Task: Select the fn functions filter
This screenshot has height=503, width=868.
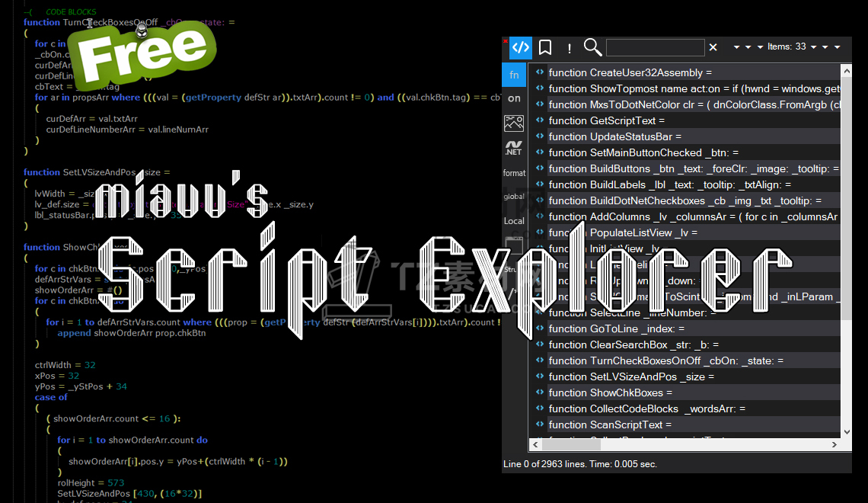Action: [x=514, y=75]
